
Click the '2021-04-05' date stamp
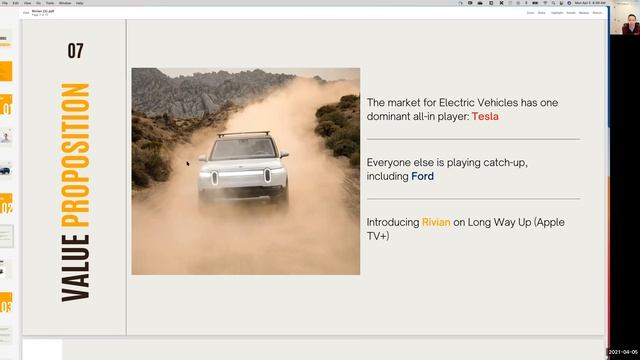(623, 352)
